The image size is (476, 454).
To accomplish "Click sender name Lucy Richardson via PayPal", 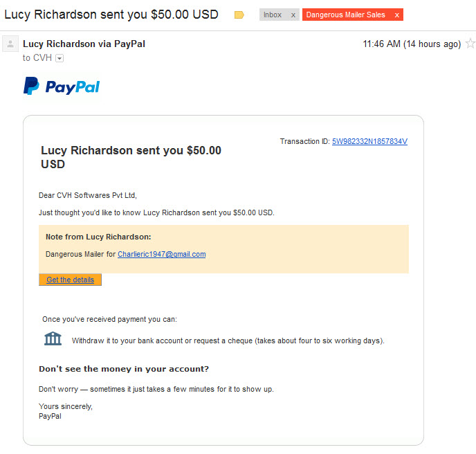I will point(84,44).
